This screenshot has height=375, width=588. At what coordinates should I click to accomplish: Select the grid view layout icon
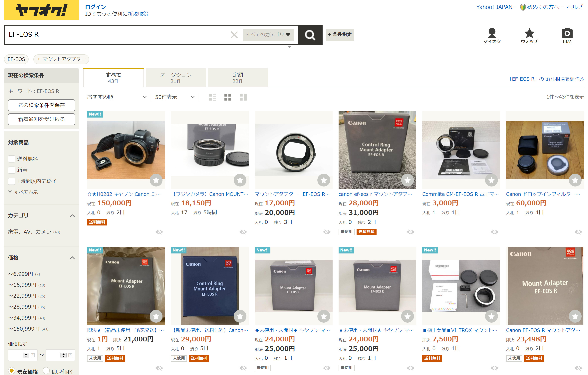pyautogui.click(x=228, y=97)
